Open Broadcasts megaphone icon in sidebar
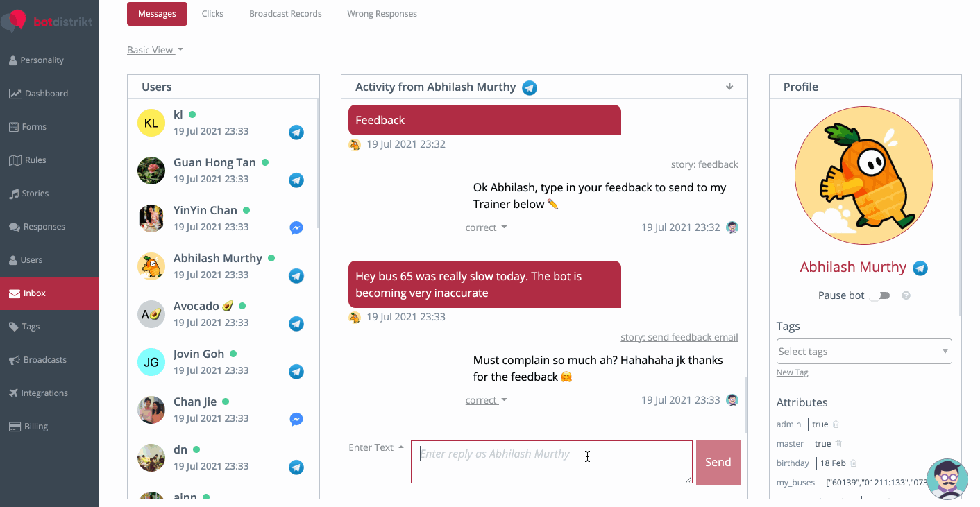This screenshot has width=980, height=507. tap(14, 360)
